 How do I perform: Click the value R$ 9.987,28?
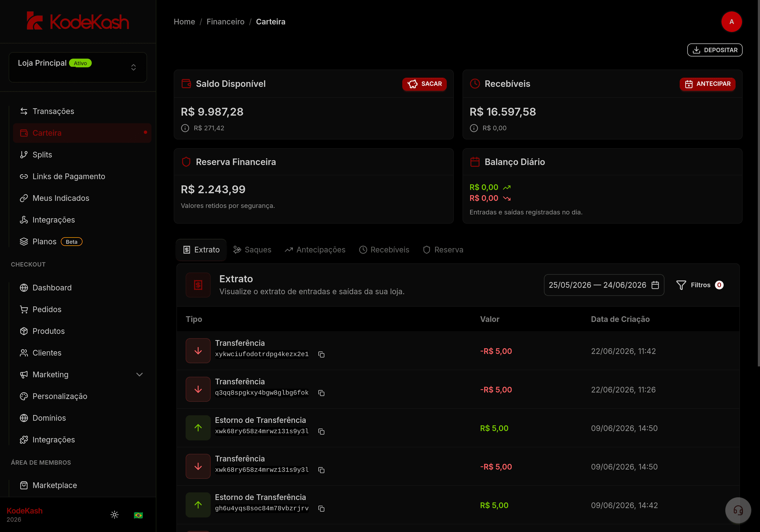point(212,112)
